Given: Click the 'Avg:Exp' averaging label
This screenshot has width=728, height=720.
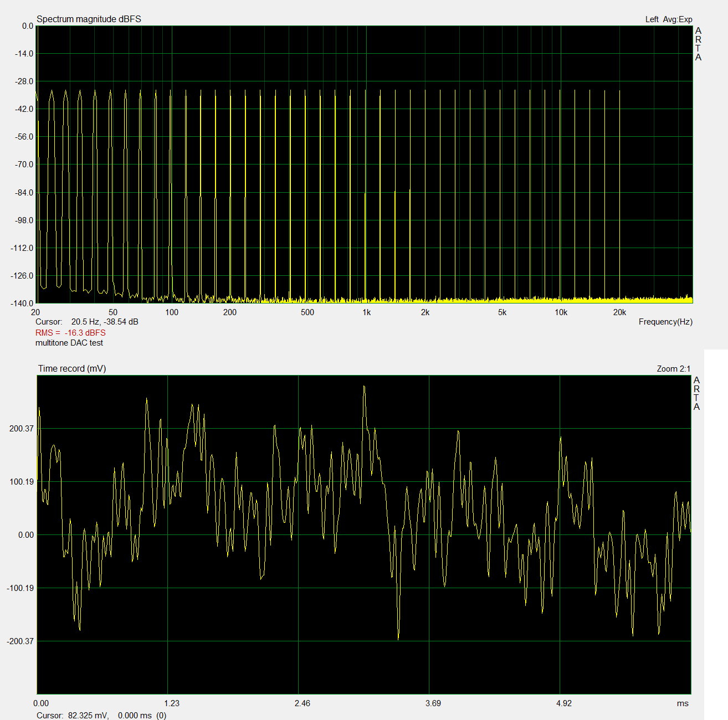Looking at the screenshot, I should 678,19.
